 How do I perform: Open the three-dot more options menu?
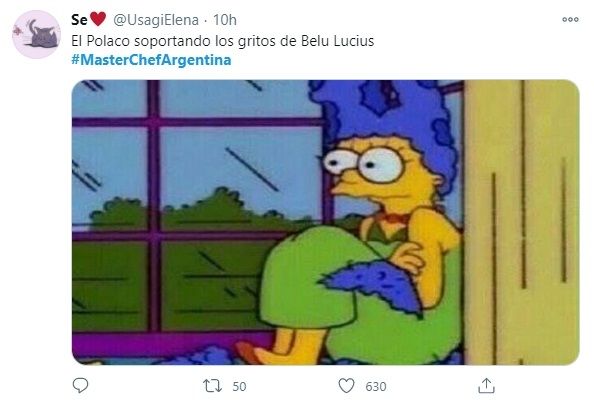(x=570, y=19)
